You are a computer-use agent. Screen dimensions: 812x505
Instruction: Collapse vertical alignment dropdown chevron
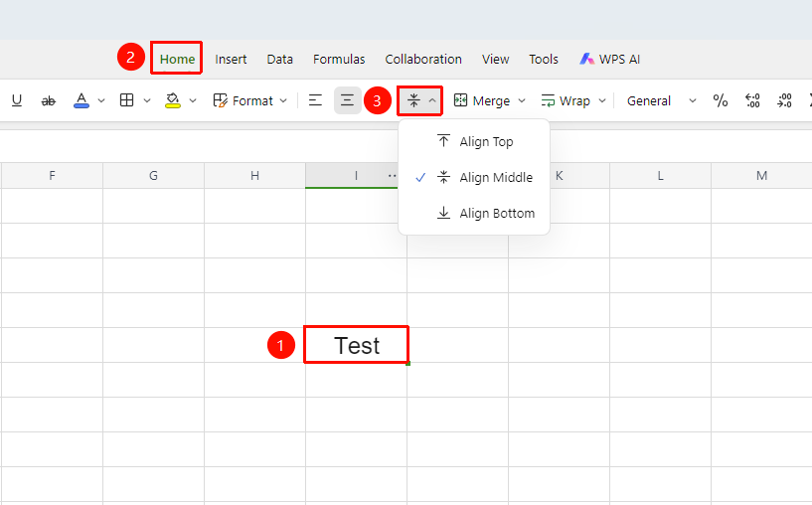coord(432,100)
